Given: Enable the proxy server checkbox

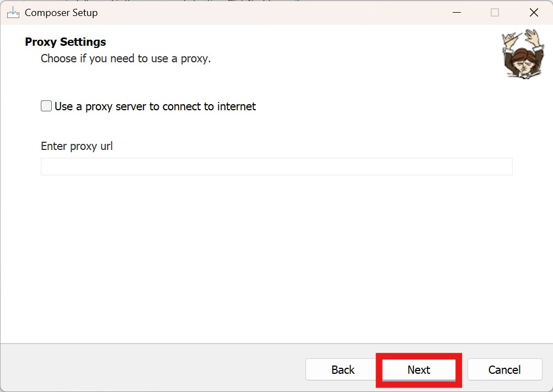Looking at the screenshot, I should point(46,106).
